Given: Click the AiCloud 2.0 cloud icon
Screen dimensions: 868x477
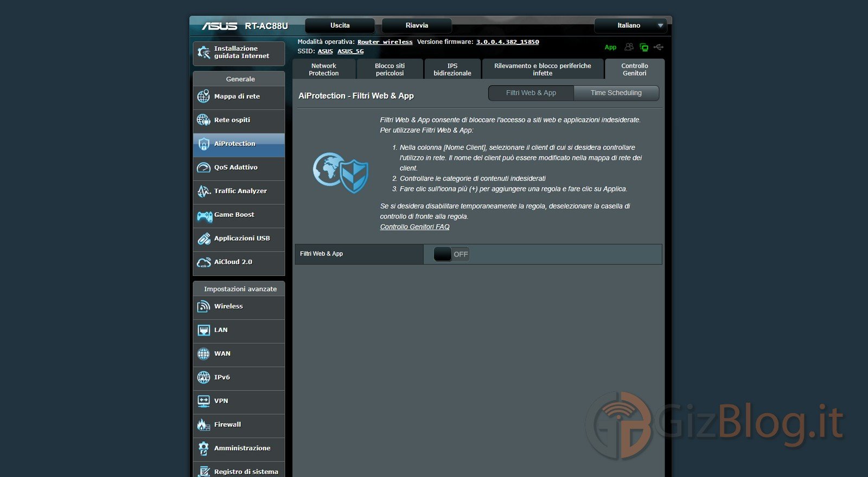Looking at the screenshot, I should [x=203, y=262].
